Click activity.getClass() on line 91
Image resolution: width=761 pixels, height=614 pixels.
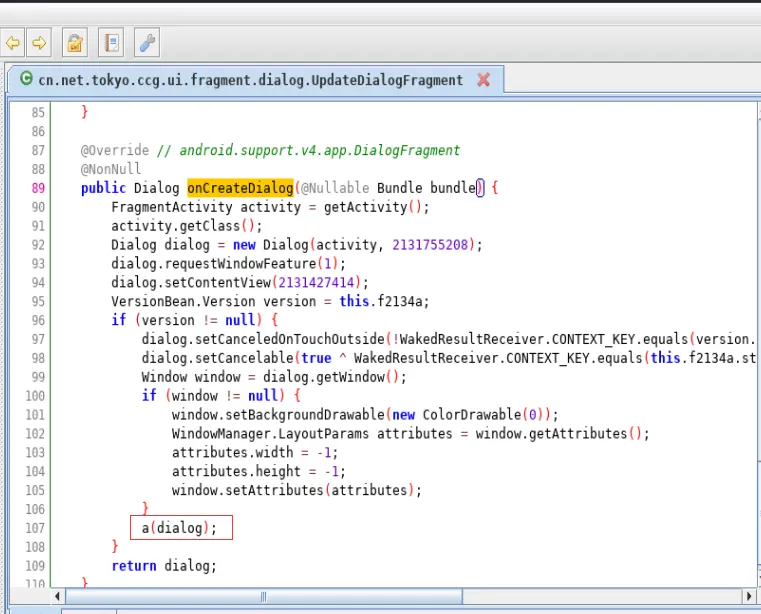point(183,226)
